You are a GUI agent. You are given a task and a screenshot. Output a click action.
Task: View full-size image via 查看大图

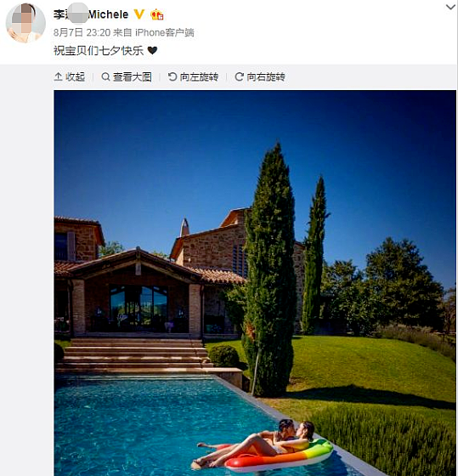point(127,76)
